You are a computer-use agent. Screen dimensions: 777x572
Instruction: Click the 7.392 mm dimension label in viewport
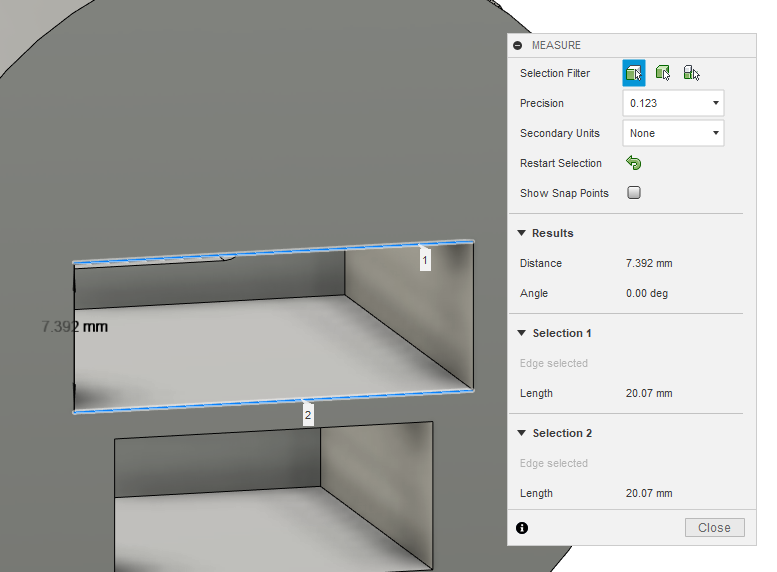click(x=75, y=327)
